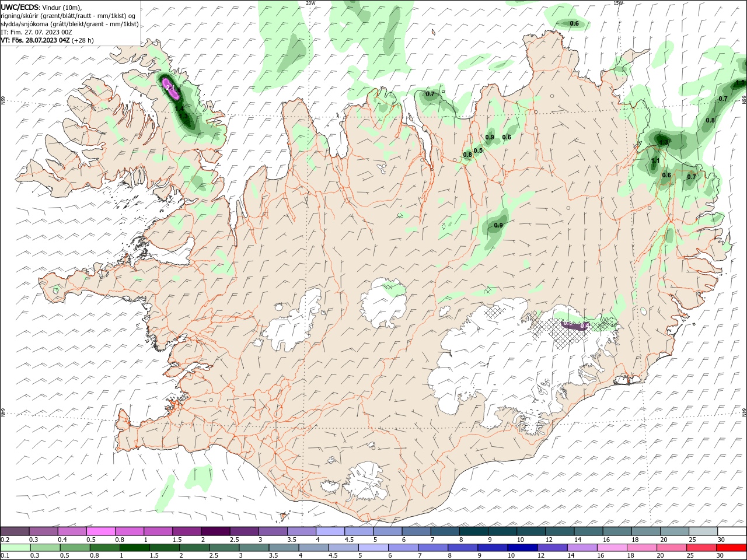
Task: Pick the 6 slate-blue snow-scale swatch
Action: (416, 531)
